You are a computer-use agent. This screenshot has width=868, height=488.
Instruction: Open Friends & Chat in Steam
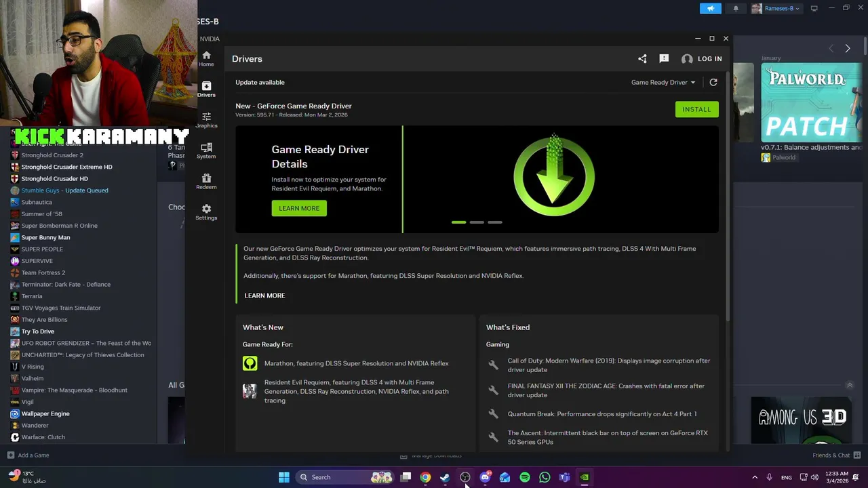[x=837, y=455]
